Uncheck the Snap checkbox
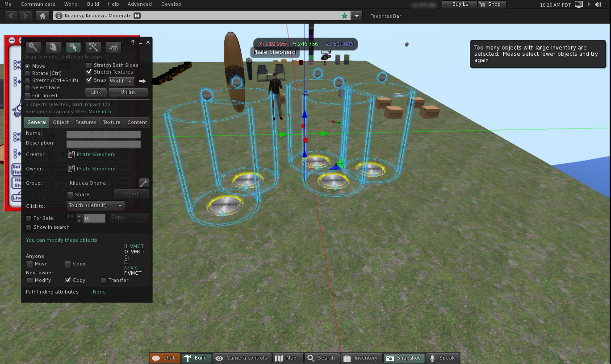This screenshot has width=611, height=364. click(x=89, y=80)
